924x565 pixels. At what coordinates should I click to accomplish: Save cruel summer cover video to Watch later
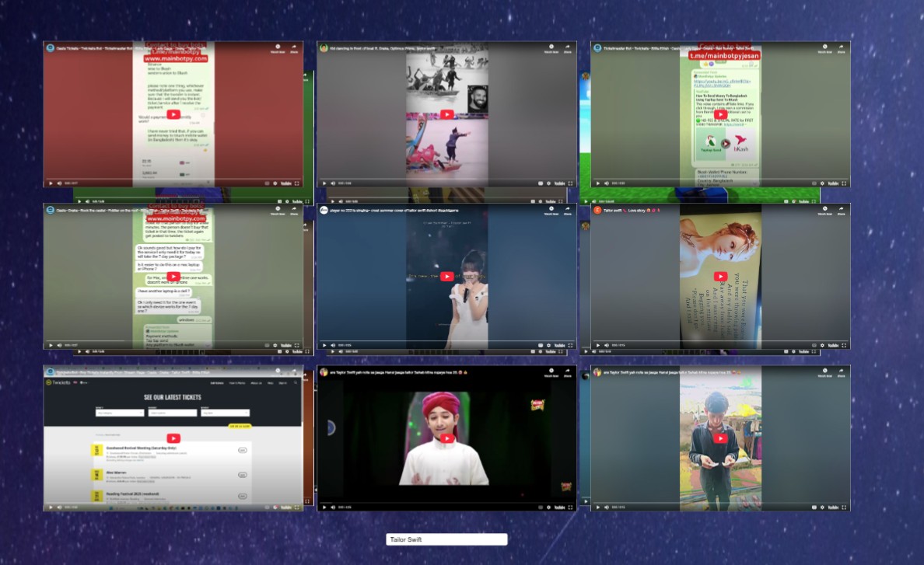coord(551,210)
